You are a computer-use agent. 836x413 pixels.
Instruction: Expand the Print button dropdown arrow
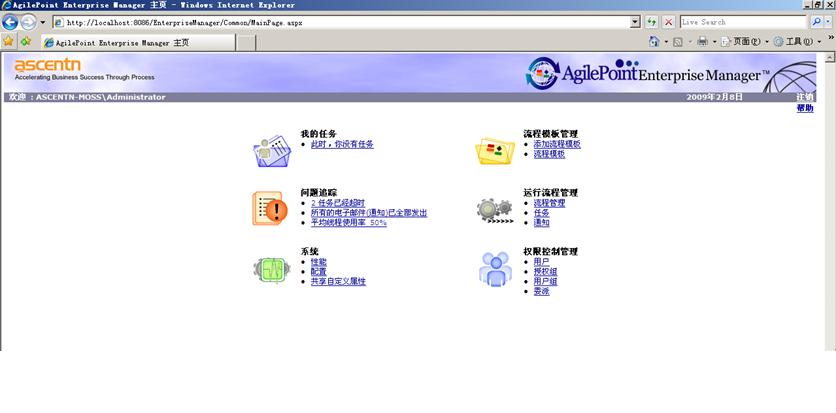714,42
